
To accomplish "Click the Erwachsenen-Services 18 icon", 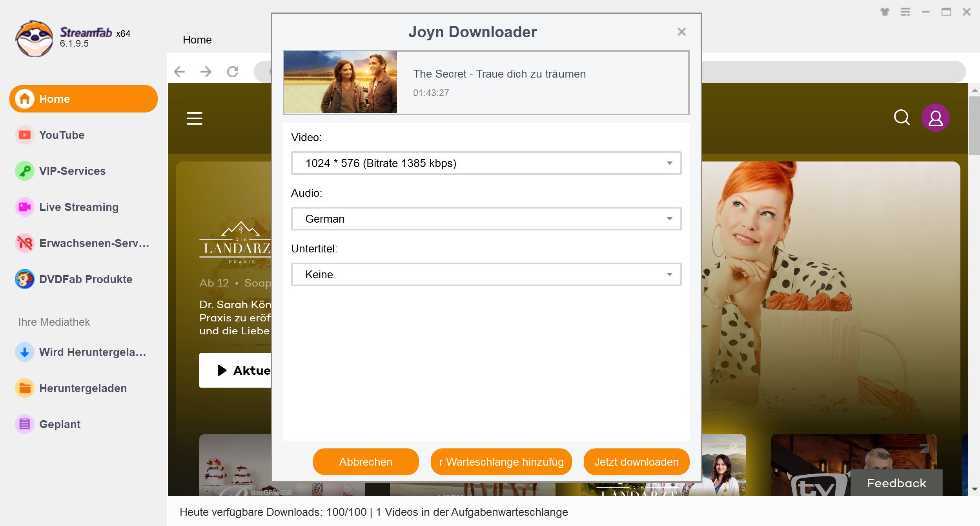I will [x=25, y=243].
